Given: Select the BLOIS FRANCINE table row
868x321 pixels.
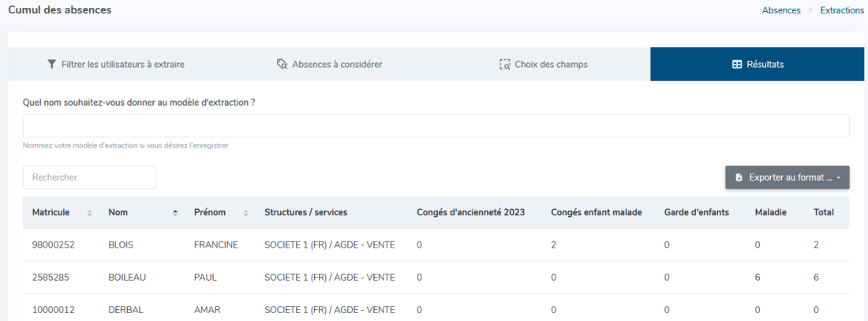Looking at the screenshot, I should click(436, 245).
